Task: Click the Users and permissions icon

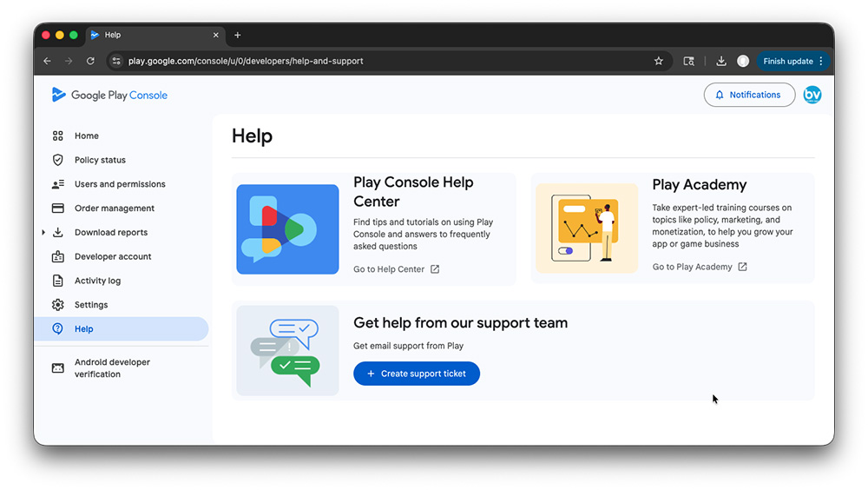Action: [57, 184]
